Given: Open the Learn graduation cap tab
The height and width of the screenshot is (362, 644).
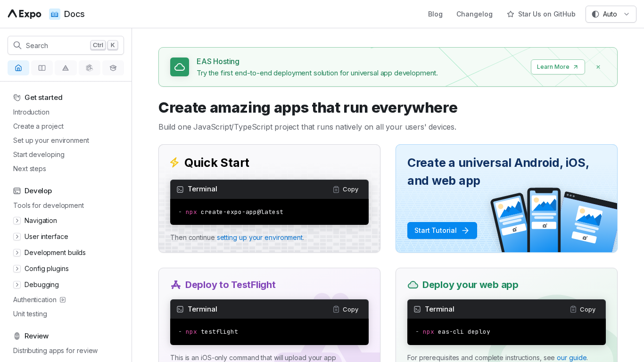Looking at the screenshot, I should point(113,68).
